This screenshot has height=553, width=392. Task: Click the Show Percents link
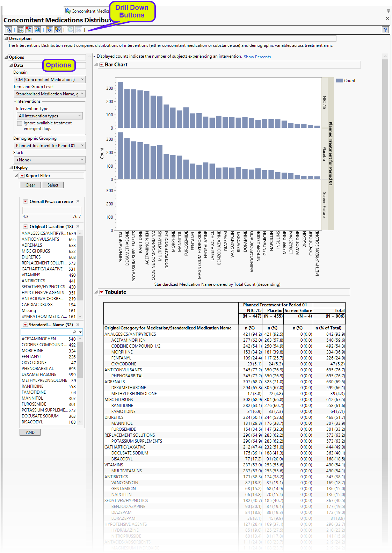[x=257, y=57]
